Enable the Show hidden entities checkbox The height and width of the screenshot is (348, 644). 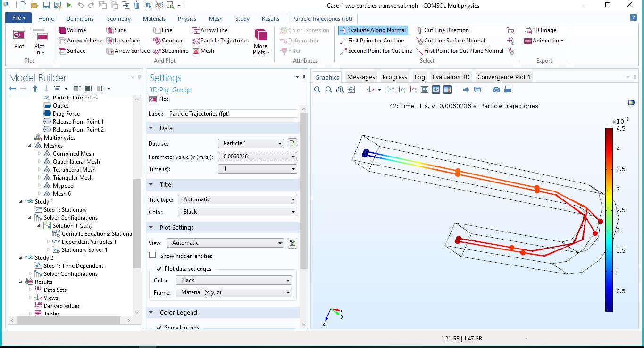(x=152, y=256)
